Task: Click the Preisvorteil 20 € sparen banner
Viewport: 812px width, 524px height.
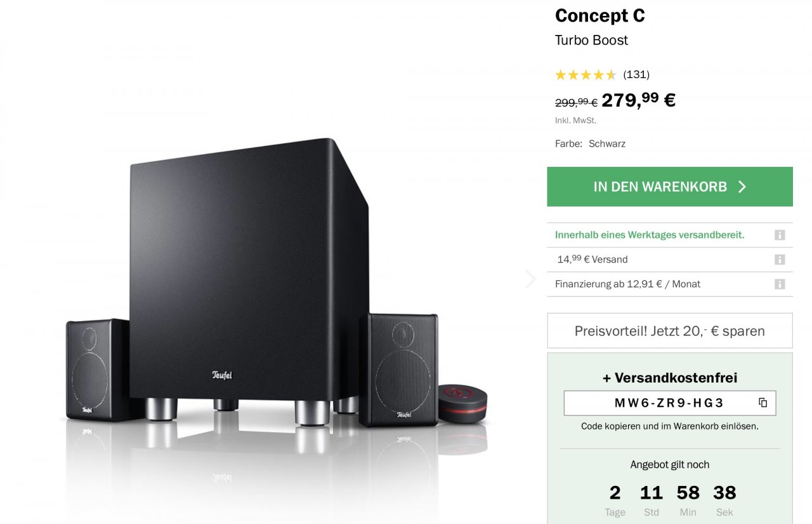Action: 670,331
